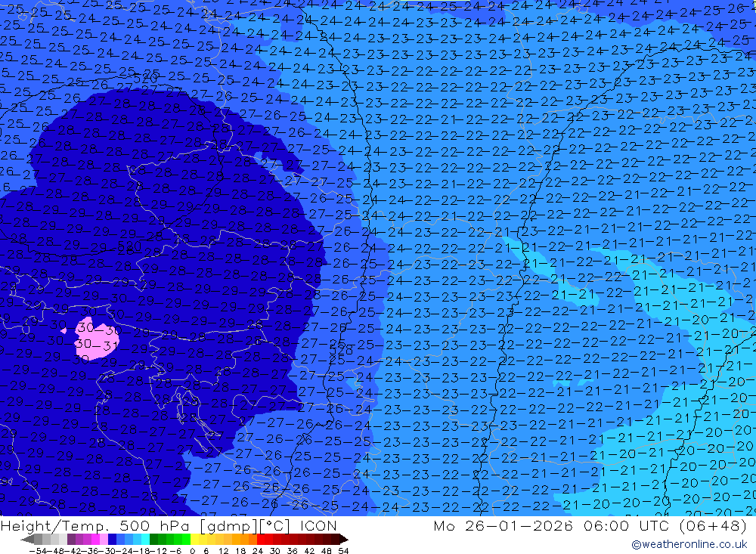The image size is (756, 554).
Task: Click the '-54' legend scale label
Action: pyautogui.click(x=38, y=551)
